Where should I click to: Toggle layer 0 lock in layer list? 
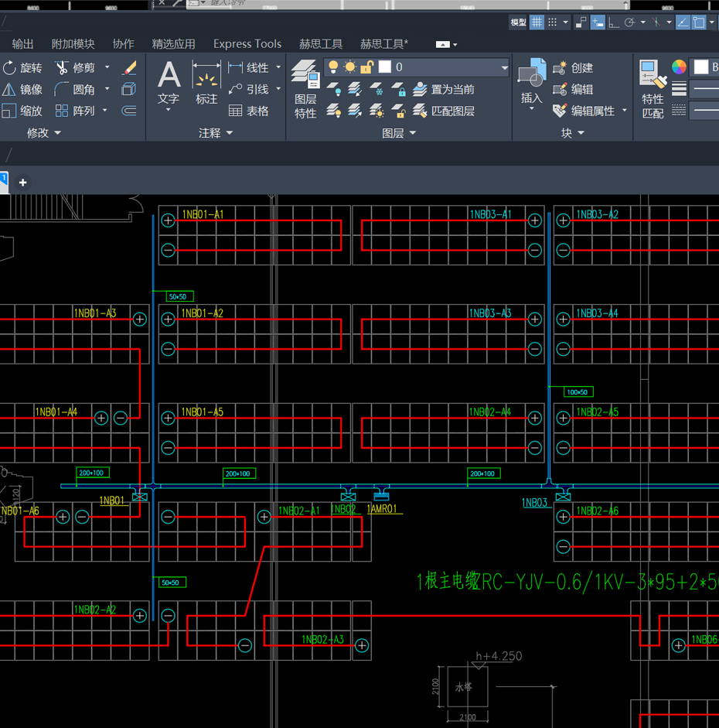point(367,67)
